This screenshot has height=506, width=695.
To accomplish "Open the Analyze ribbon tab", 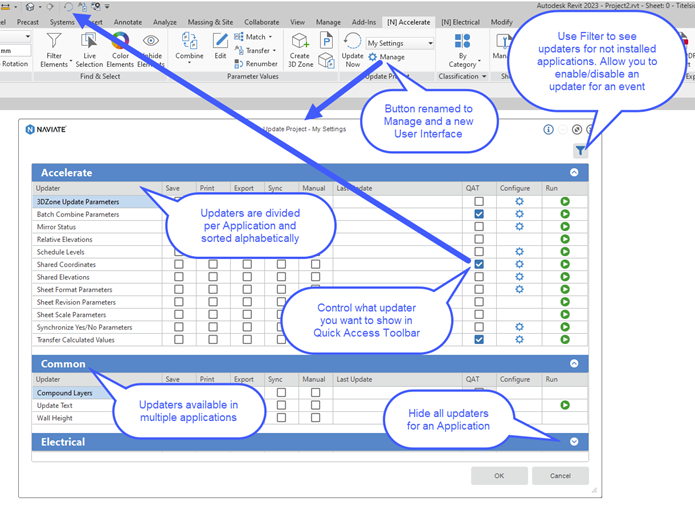I will coord(165,22).
